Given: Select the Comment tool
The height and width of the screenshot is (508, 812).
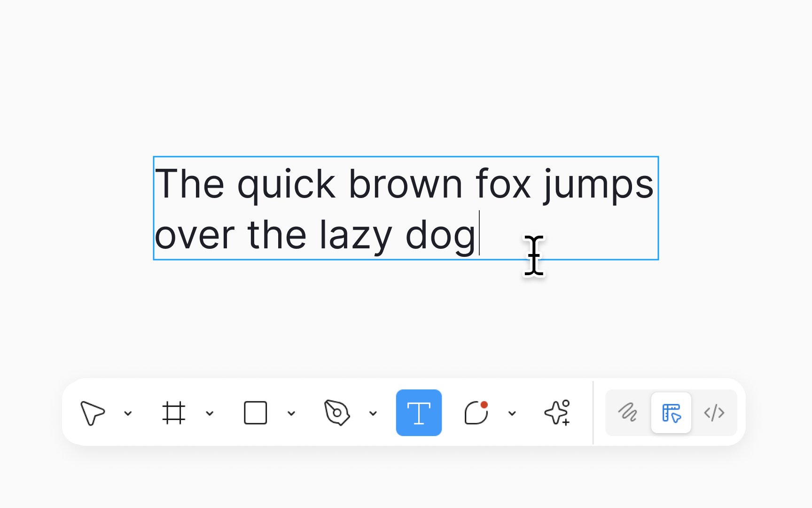Looking at the screenshot, I should [476, 413].
